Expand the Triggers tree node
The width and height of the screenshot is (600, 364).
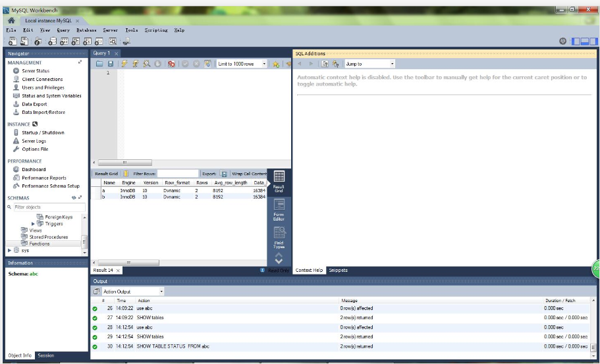click(33, 224)
